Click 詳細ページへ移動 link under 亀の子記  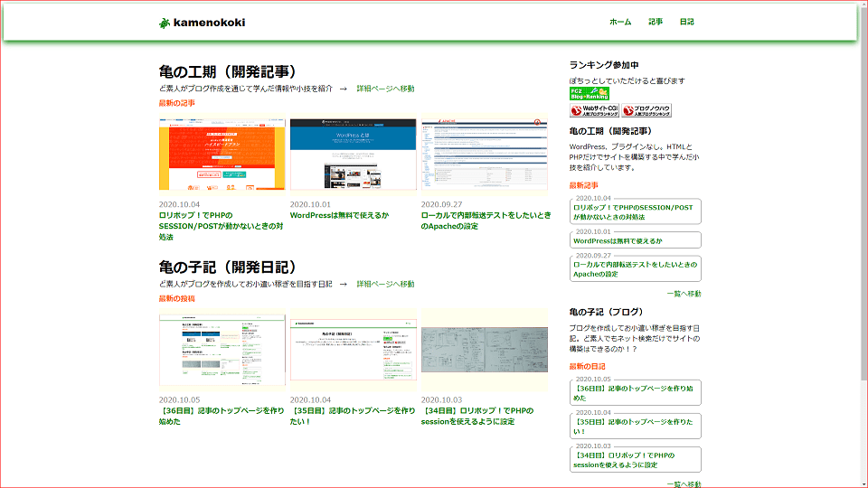[385, 284]
